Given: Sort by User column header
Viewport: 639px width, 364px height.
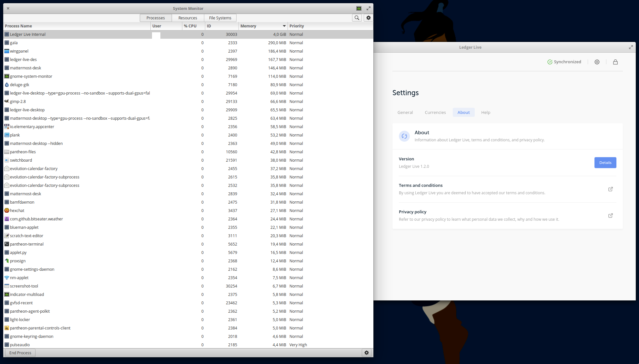Looking at the screenshot, I should point(167,26).
